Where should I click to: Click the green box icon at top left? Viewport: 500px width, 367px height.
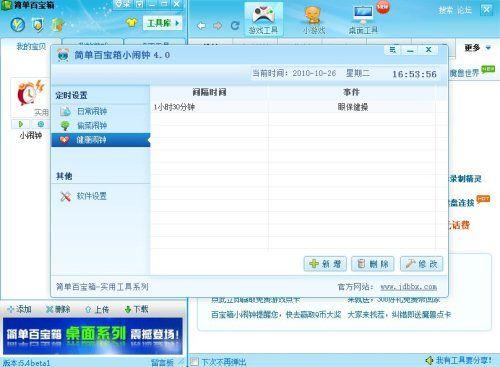pyautogui.click(x=57, y=25)
